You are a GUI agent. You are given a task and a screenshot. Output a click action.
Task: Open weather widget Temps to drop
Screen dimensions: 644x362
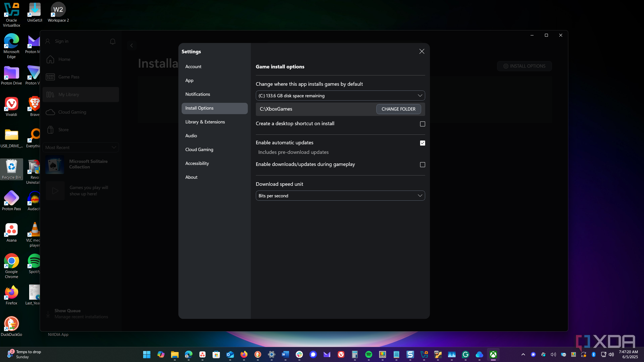pos(24,354)
